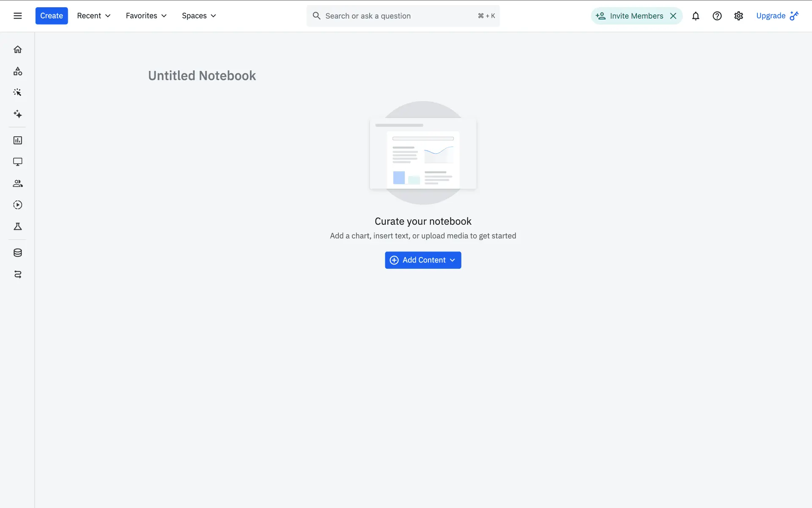Screen dimensions: 812x508
Task: Open the hamburger navigation menu
Action: (x=17, y=16)
